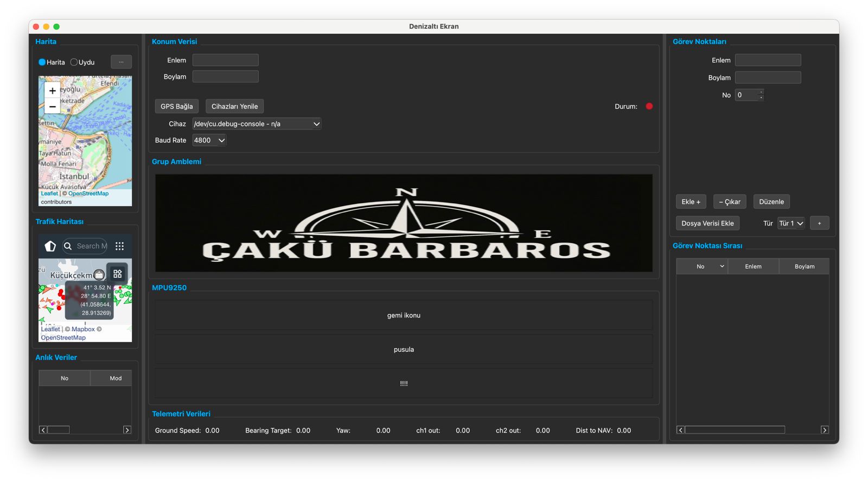Screen dimensions: 868x482
Task: Click the Dosya Verisi Ekle button
Action: click(x=707, y=223)
